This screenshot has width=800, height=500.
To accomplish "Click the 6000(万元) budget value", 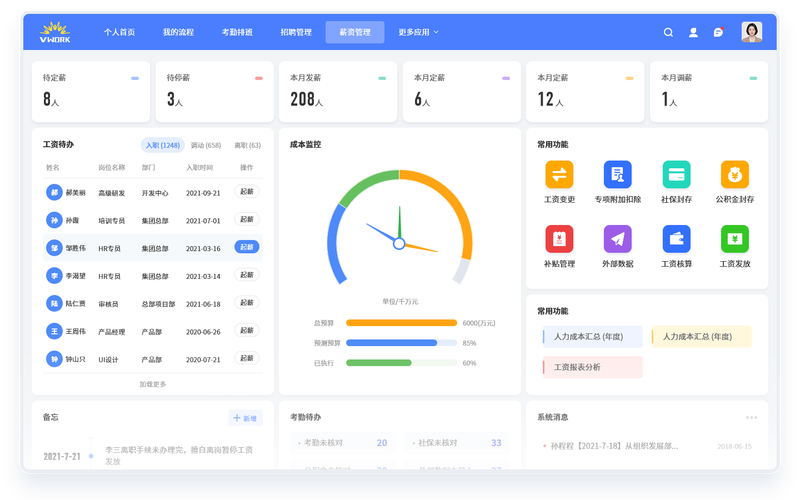I will click(x=479, y=323).
